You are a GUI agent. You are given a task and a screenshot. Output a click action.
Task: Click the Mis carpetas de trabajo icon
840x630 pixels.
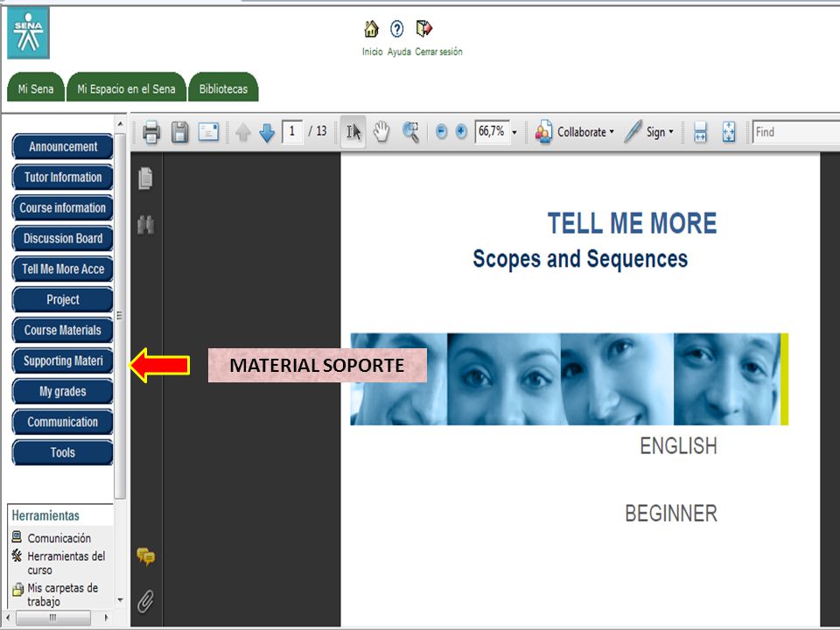17,589
